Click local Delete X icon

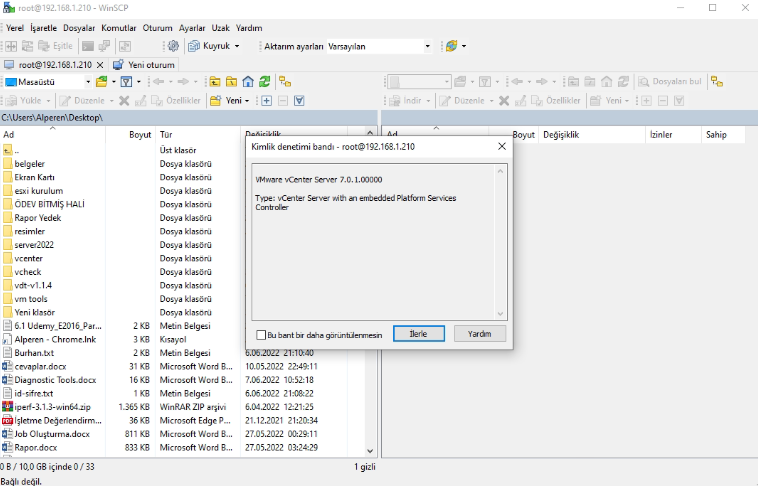[124, 101]
